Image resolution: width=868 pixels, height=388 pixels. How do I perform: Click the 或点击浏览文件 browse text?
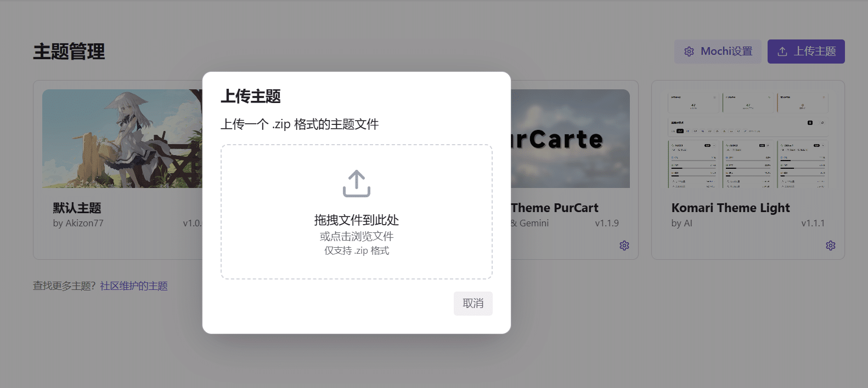[357, 236]
